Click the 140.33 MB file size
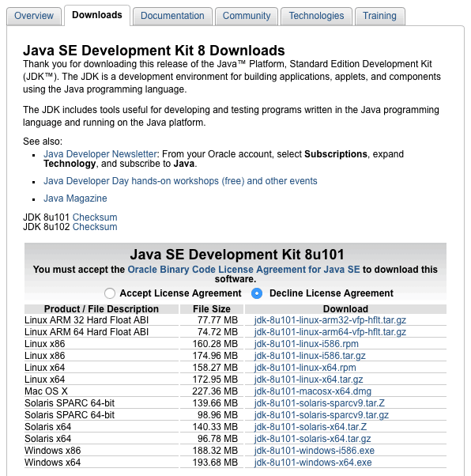Screen dimensions: 471x476 click(215, 426)
